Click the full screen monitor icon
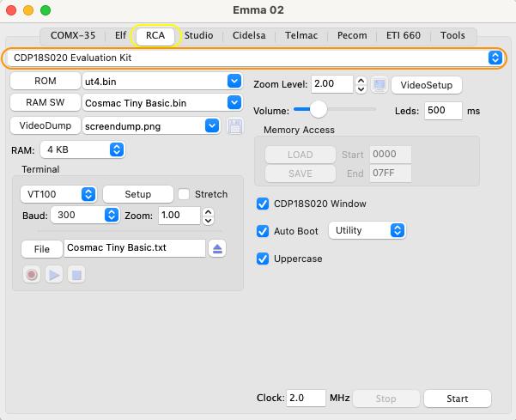Viewport: 516px width, 420px height. tap(379, 85)
